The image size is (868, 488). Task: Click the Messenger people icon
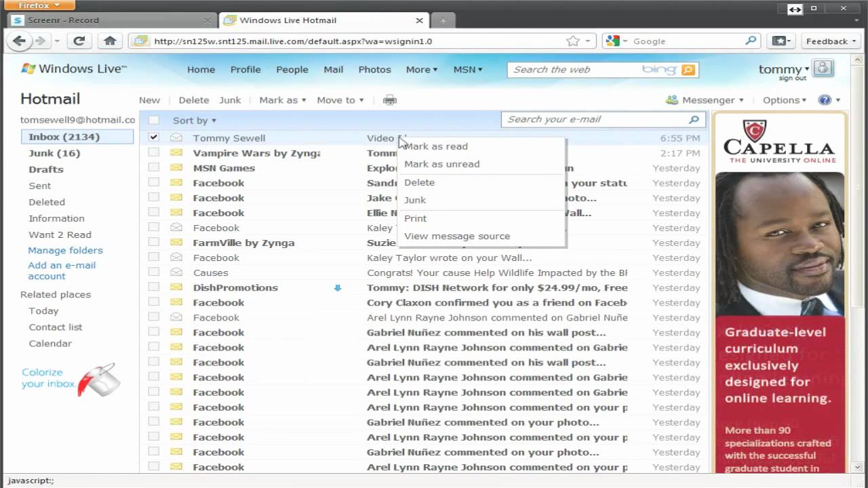(672, 100)
